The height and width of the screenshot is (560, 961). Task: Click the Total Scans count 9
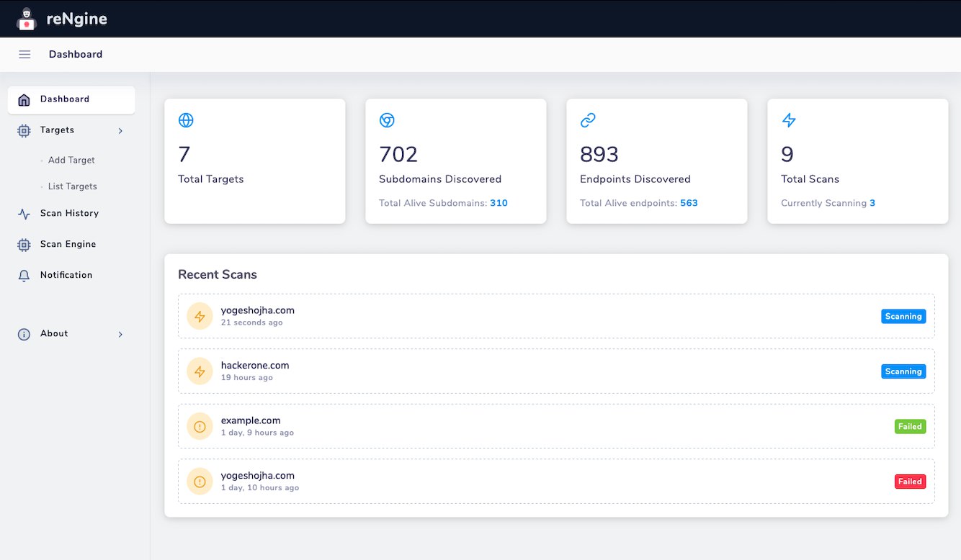point(787,154)
